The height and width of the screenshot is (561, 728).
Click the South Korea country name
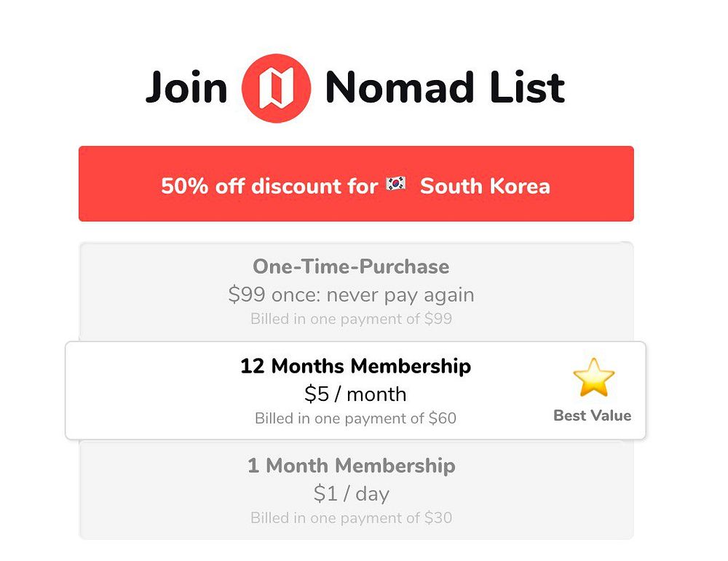pos(485,186)
